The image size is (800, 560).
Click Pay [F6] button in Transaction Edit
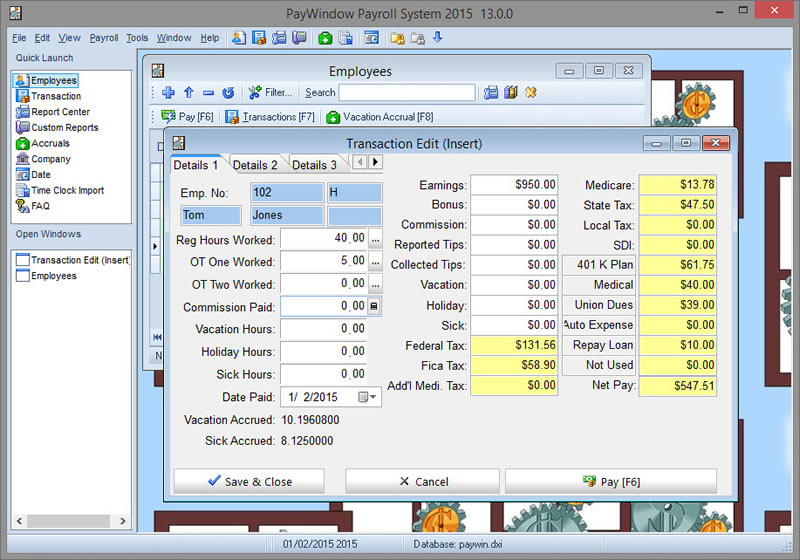click(x=611, y=481)
